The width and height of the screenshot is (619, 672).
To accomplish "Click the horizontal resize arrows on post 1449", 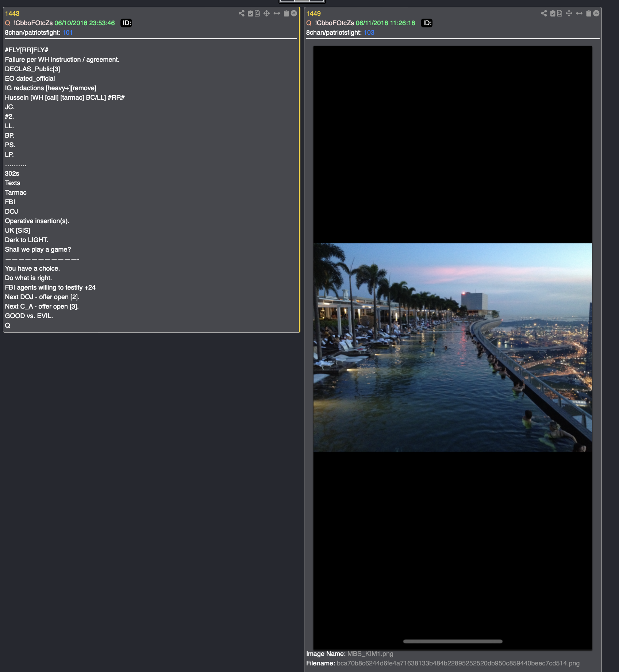I will tap(579, 14).
